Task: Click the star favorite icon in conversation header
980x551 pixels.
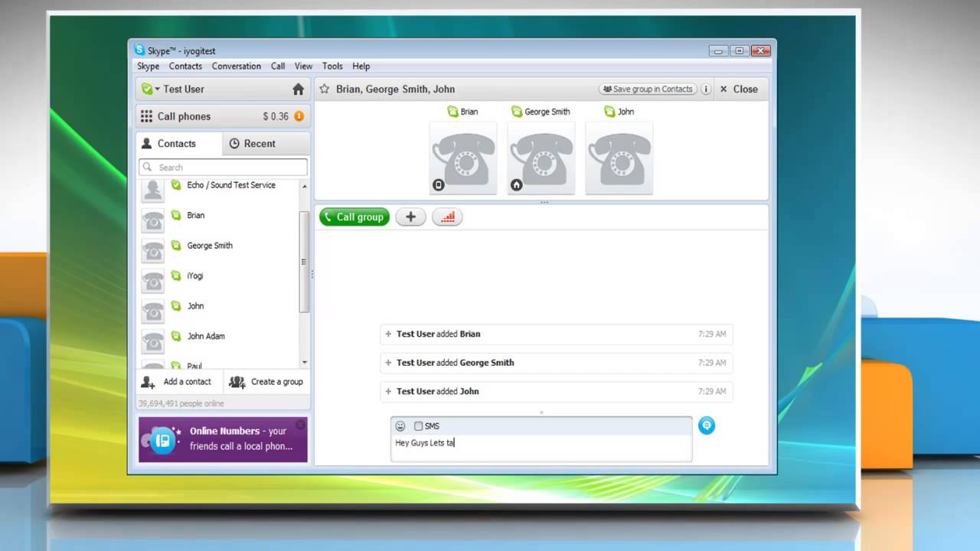Action: tap(325, 90)
